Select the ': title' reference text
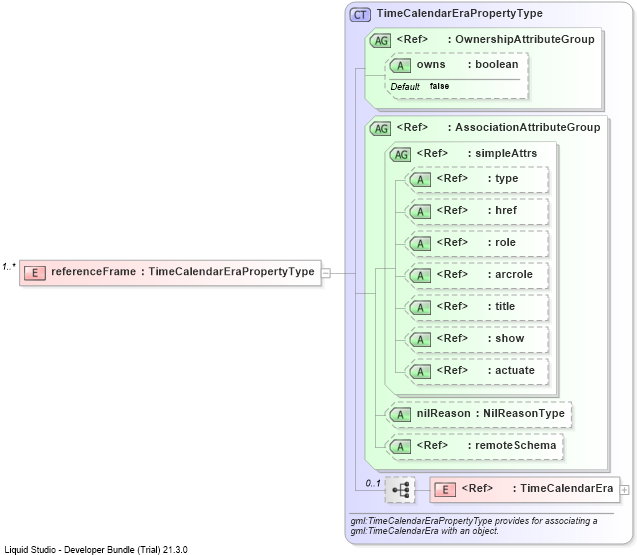 coord(501,306)
